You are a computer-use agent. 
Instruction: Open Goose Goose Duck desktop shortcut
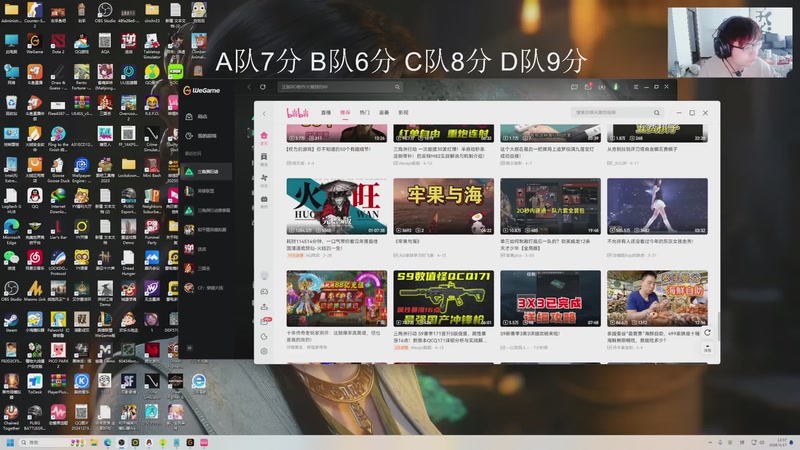pyautogui.click(x=58, y=170)
